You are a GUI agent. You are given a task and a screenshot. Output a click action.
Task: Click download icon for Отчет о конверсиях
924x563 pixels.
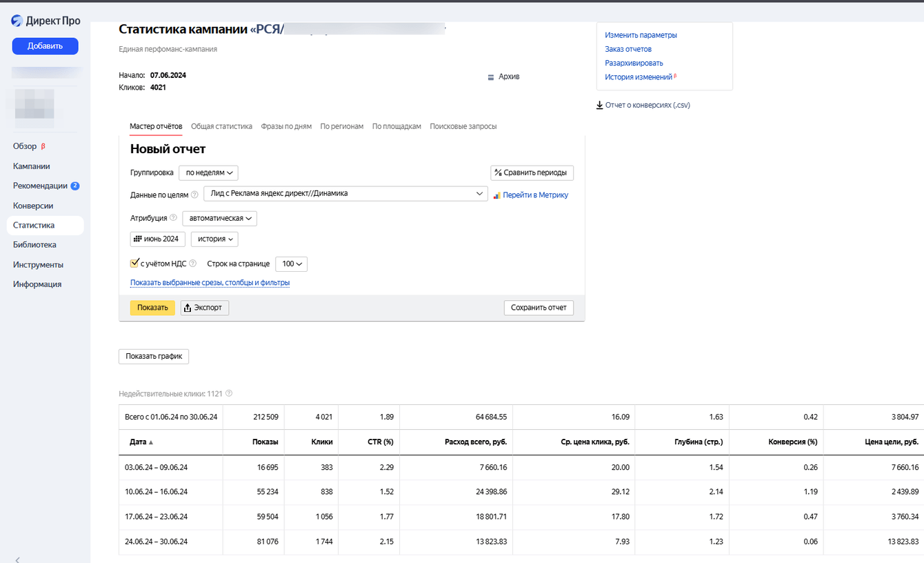(x=600, y=106)
